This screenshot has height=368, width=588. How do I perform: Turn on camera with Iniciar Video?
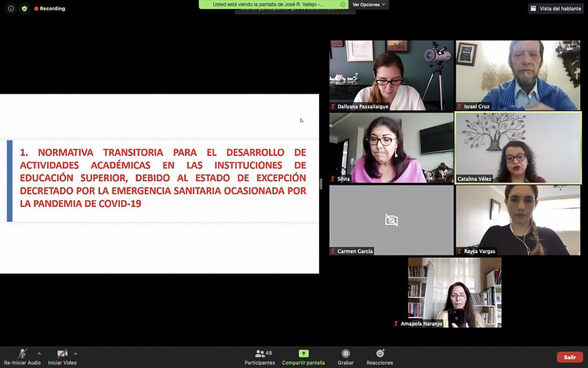(x=62, y=353)
